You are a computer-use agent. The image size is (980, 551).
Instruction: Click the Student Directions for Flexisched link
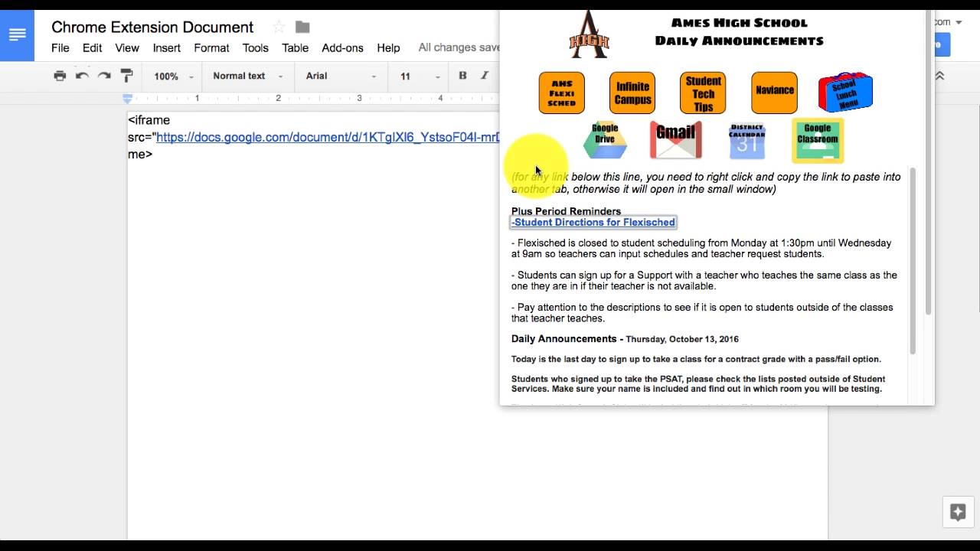click(x=593, y=223)
